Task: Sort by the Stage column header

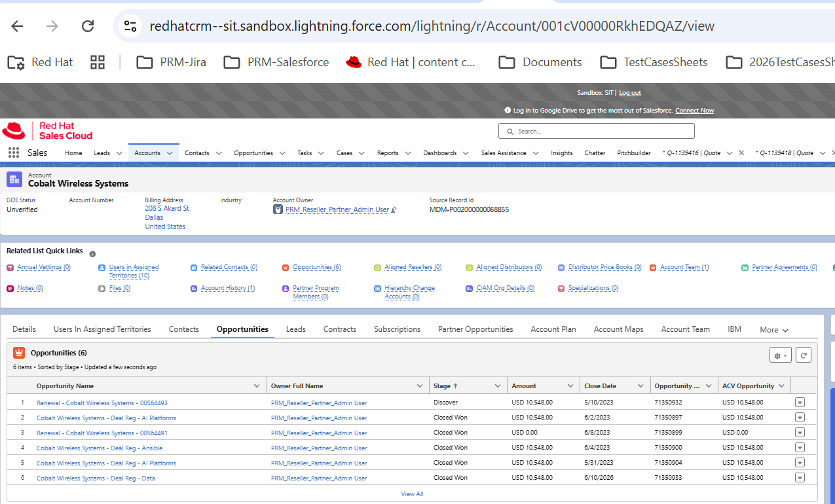Action: pyautogui.click(x=445, y=386)
